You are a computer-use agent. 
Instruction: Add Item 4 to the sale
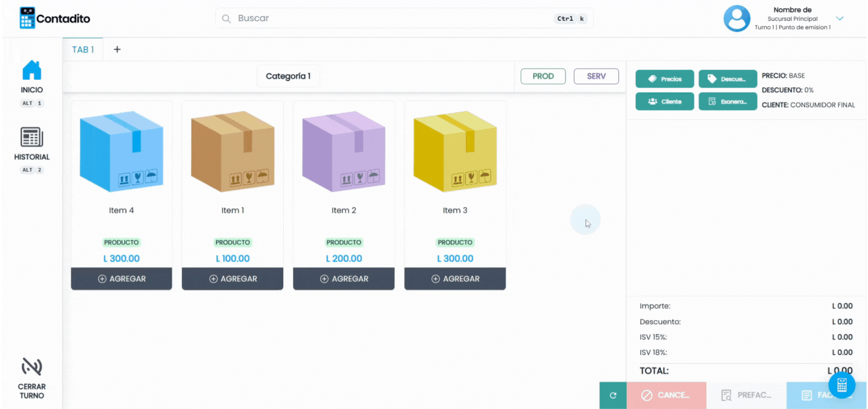point(122,279)
